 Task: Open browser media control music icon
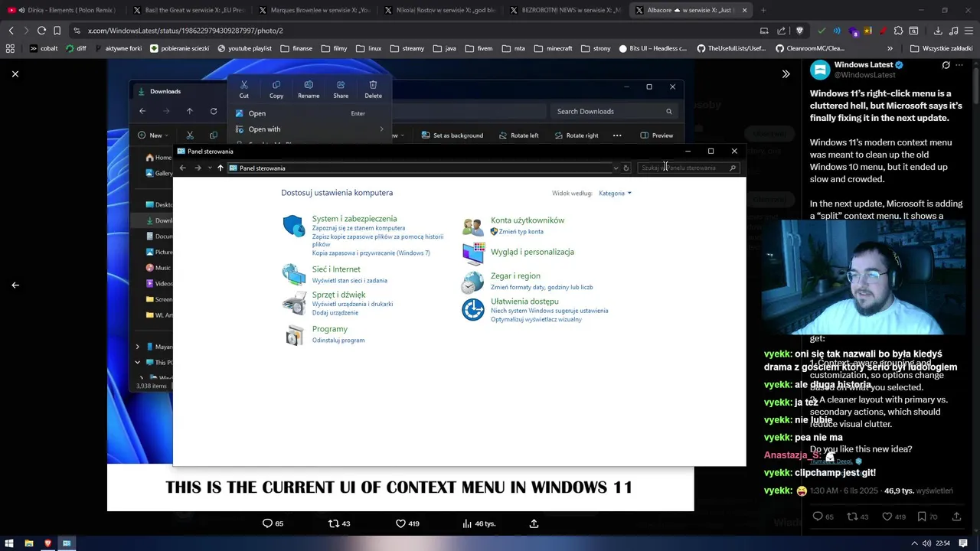pyautogui.click(x=953, y=31)
